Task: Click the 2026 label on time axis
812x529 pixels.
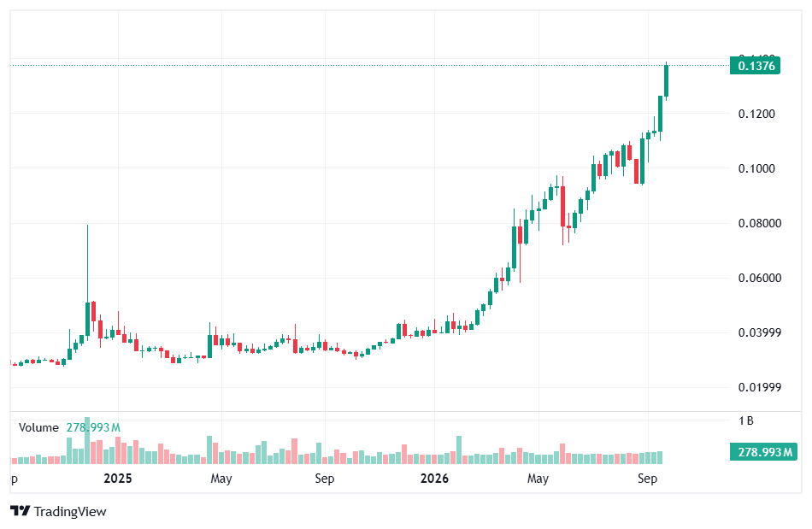Action: (434, 478)
